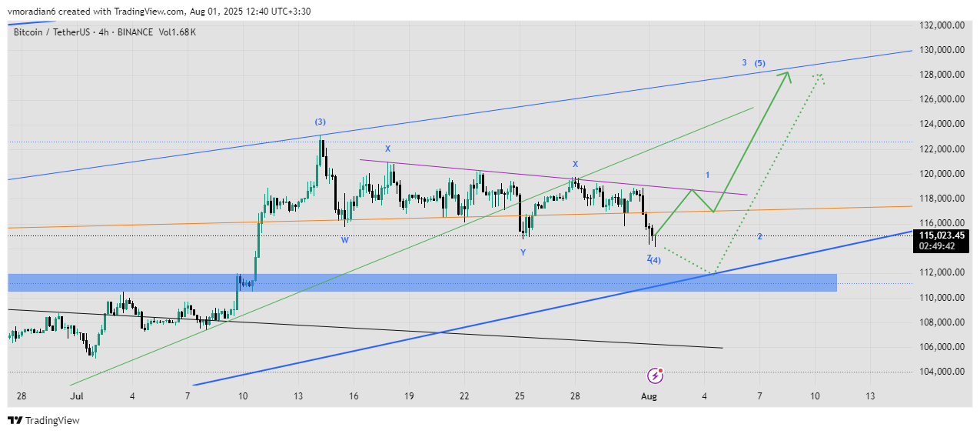Select the (3) wave label above the peak
Image resolution: width=980 pixels, height=434 pixels.
[x=320, y=122]
